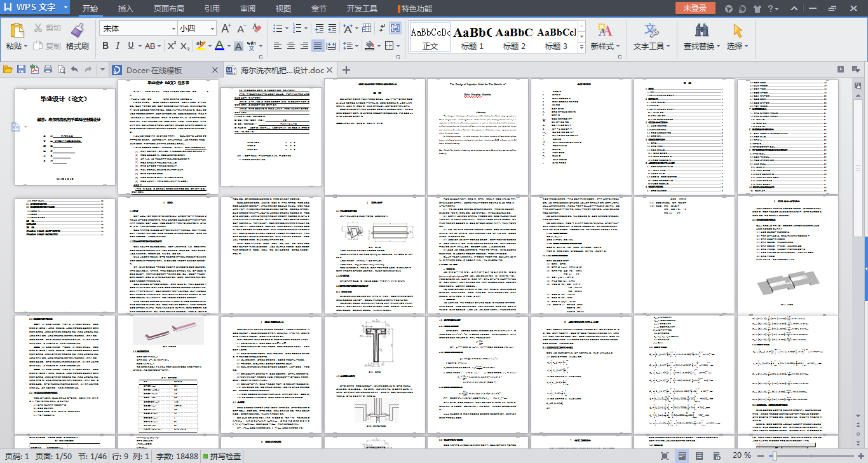Open the Abstract page thumbnail

click(478, 137)
